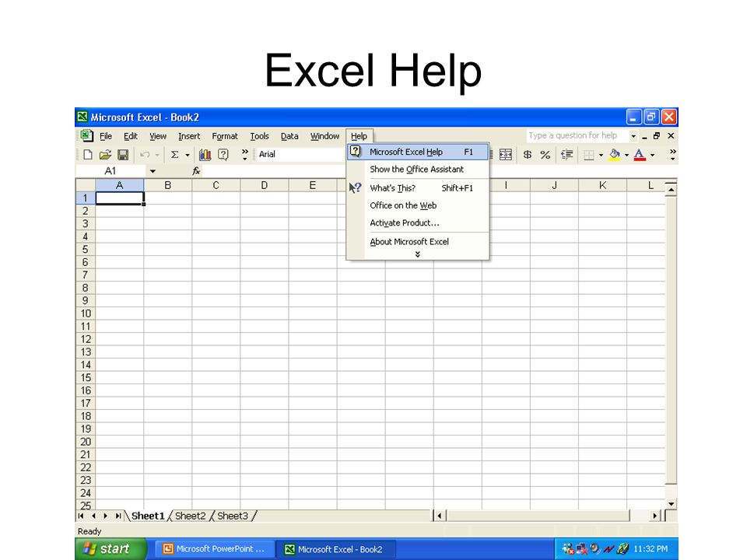The height and width of the screenshot is (560, 747).
Task: Select Office on the Web
Action: point(418,205)
